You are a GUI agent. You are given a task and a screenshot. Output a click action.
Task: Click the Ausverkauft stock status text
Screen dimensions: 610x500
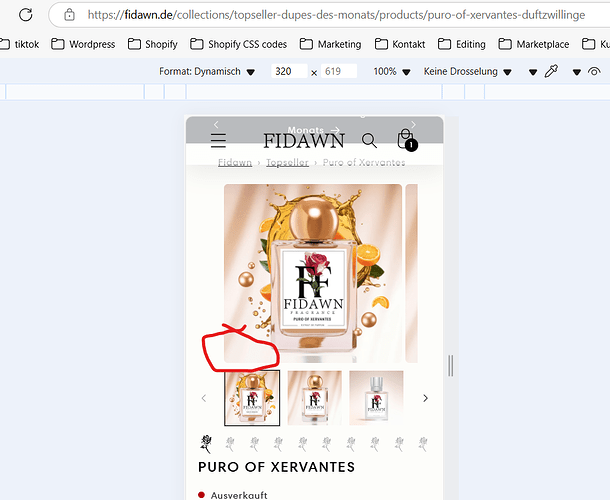[239, 495]
